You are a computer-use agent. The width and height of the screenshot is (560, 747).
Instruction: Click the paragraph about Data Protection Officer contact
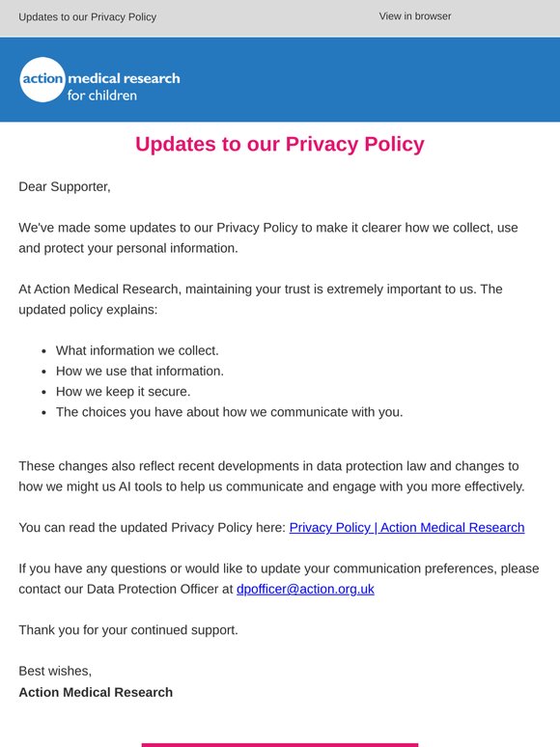tap(279, 579)
